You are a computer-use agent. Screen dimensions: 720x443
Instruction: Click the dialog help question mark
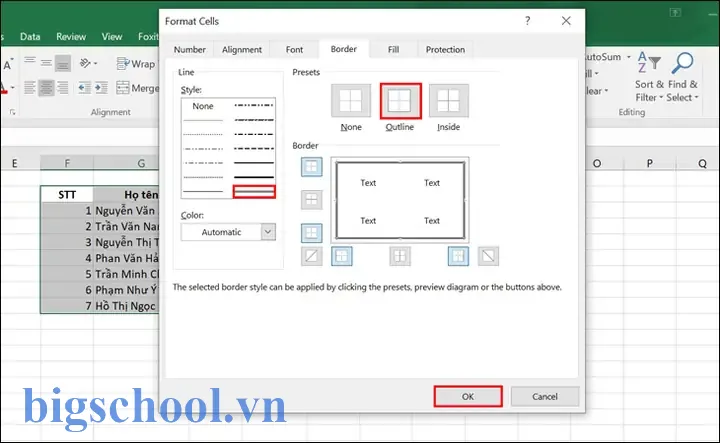pyautogui.click(x=528, y=21)
